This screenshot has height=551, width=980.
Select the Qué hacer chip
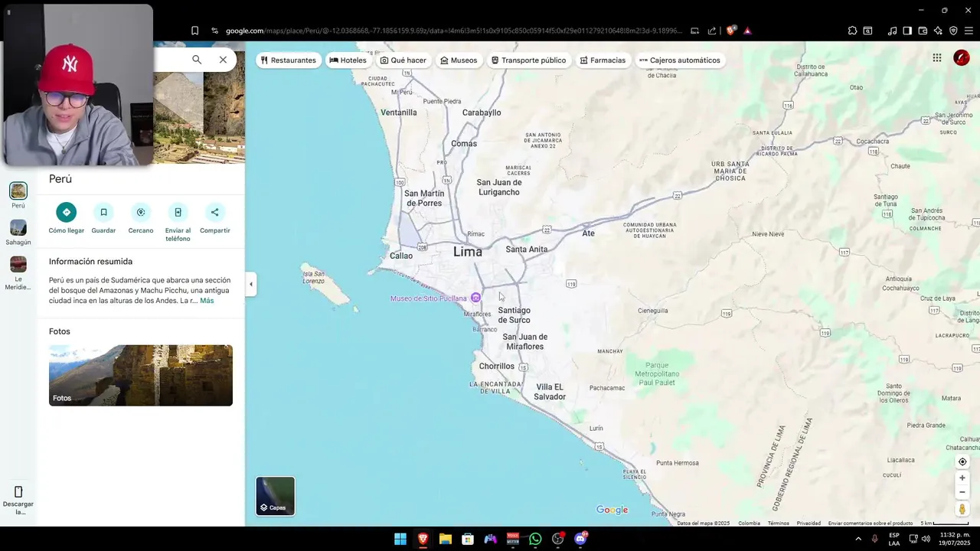[x=403, y=60]
